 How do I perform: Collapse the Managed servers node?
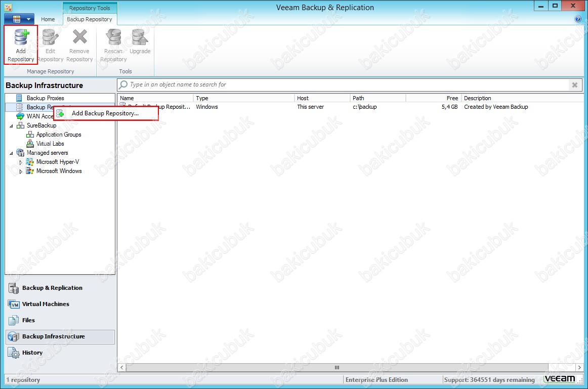point(11,153)
